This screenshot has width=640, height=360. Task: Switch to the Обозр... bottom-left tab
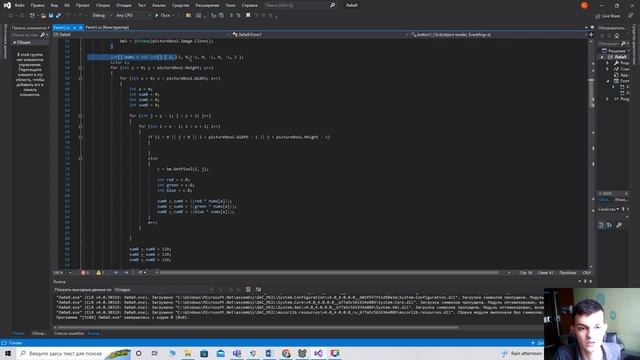click(x=39, y=333)
